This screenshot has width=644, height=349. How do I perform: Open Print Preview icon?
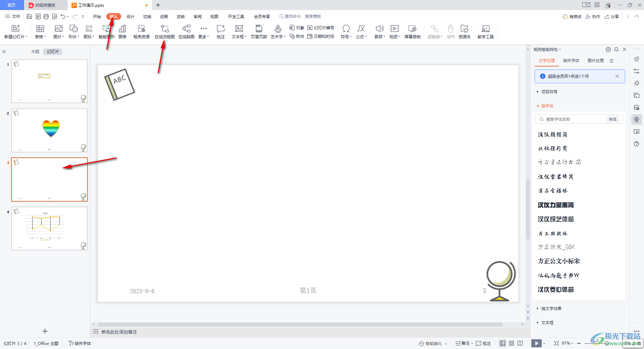pyautogui.click(x=55, y=16)
